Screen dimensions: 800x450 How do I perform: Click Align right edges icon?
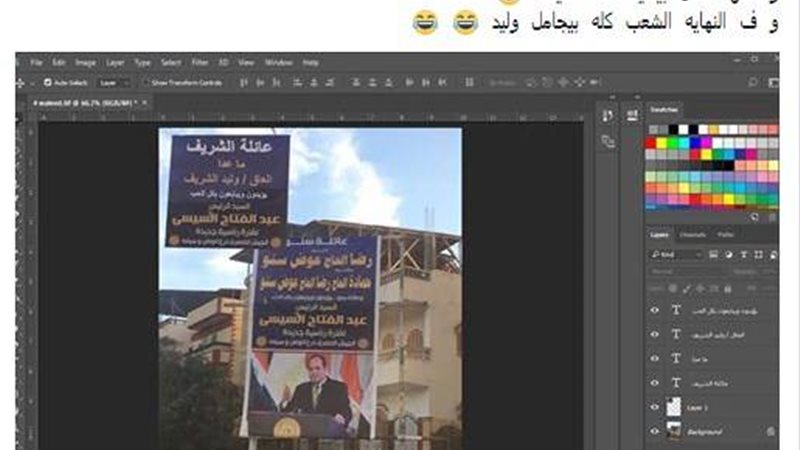coord(330,82)
